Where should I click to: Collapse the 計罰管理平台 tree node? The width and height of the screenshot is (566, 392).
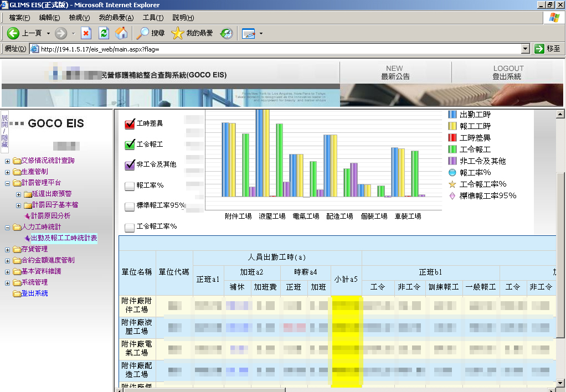click(8, 183)
